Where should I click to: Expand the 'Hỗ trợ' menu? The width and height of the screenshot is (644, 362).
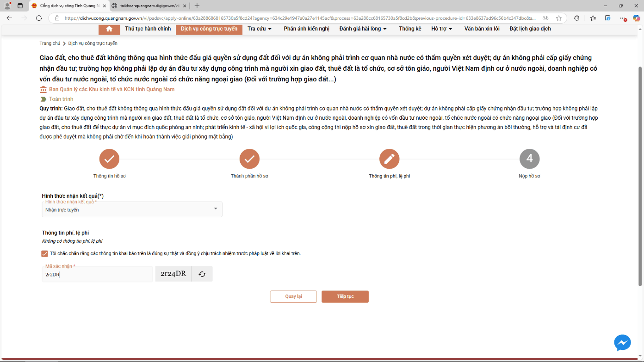pyautogui.click(x=441, y=29)
